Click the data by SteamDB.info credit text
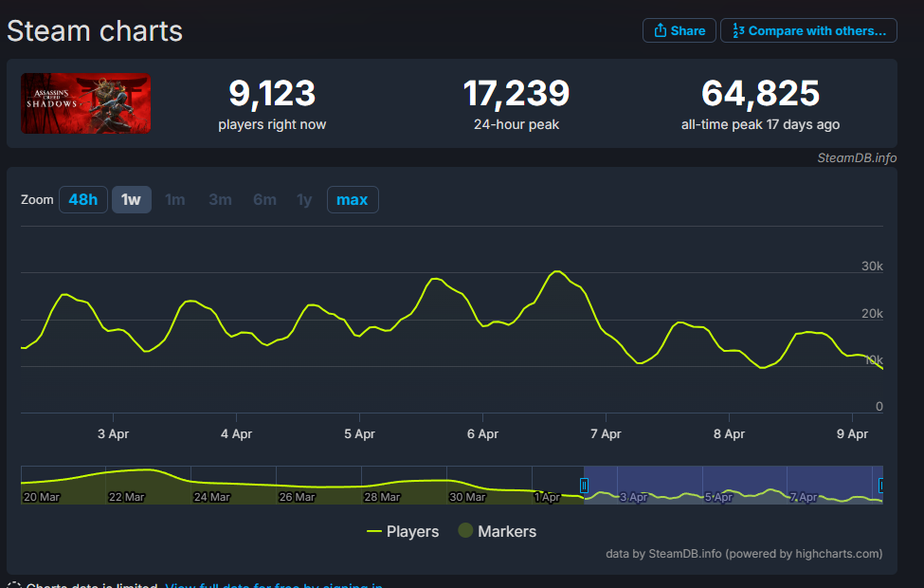The width and height of the screenshot is (924, 588). click(x=744, y=554)
